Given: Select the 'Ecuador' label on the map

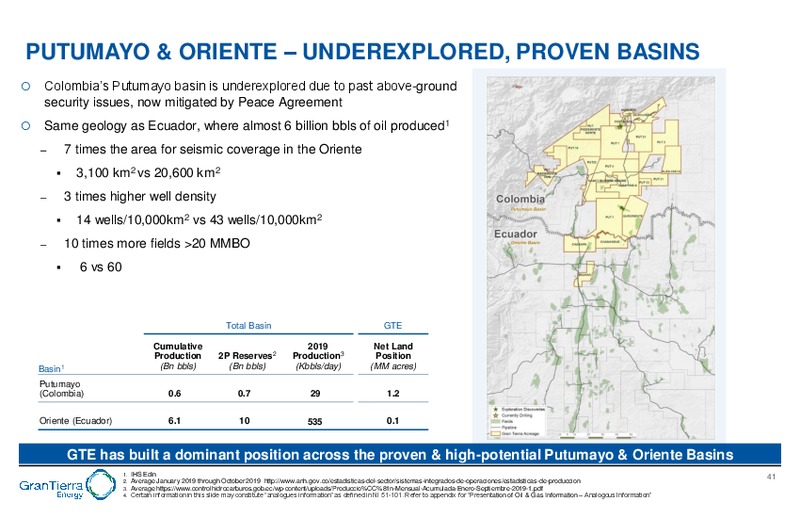Looking at the screenshot, I should (515, 234).
